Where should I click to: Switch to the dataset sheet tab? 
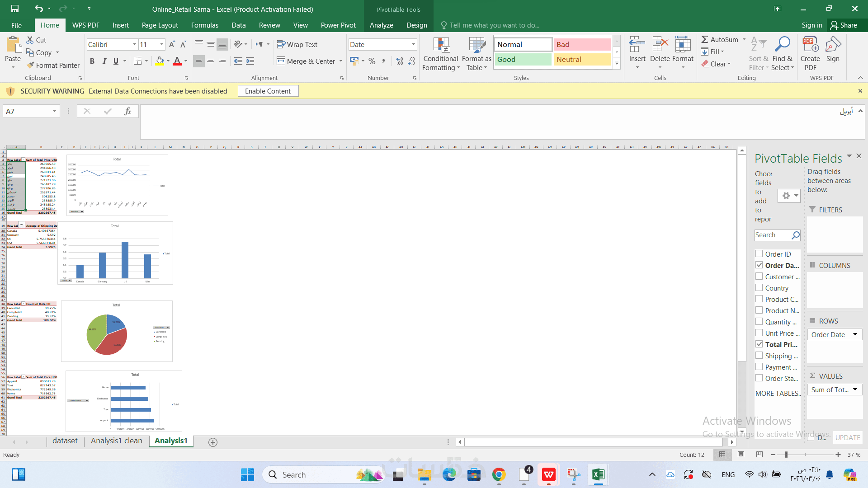click(x=65, y=441)
